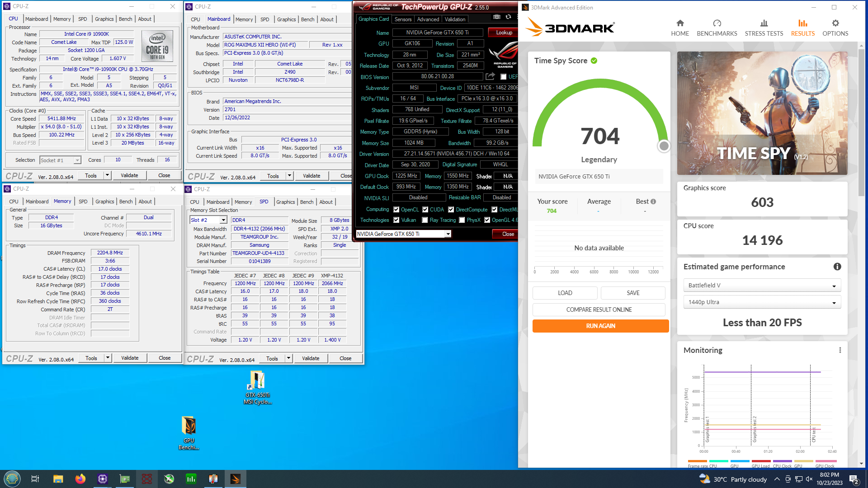Image resolution: width=868 pixels, height=488 pixels.
Task: Click the 3DMark vertical scrollbar down arrow
Action: click(x=861, y=464)
